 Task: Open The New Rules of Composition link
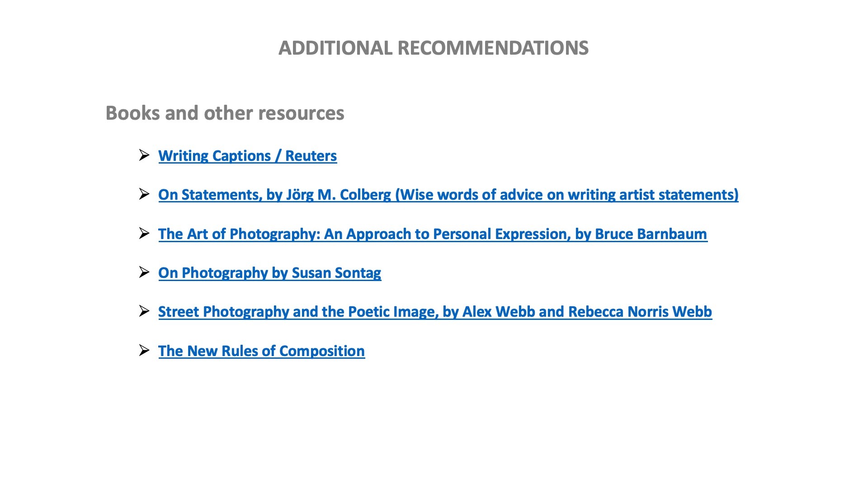pyautogui.click(x=261, y=351)
